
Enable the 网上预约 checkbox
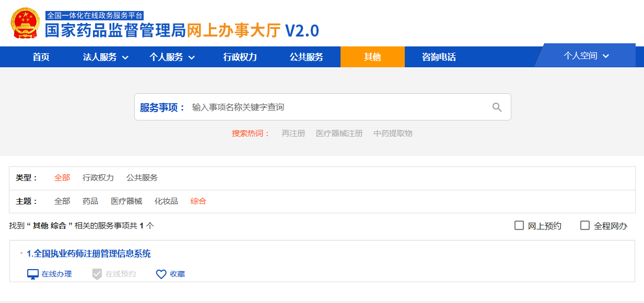coord(519,226)
